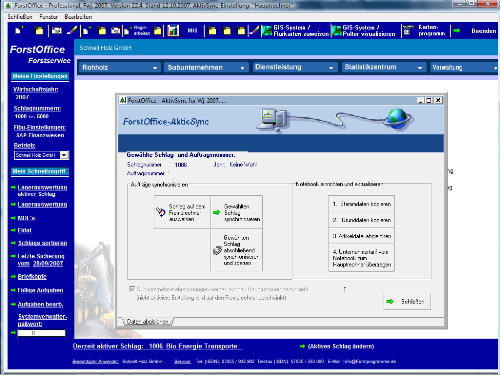
Task: Open Lagerauswertung aktiver Schlag link
Action: (x=42, y=191)
